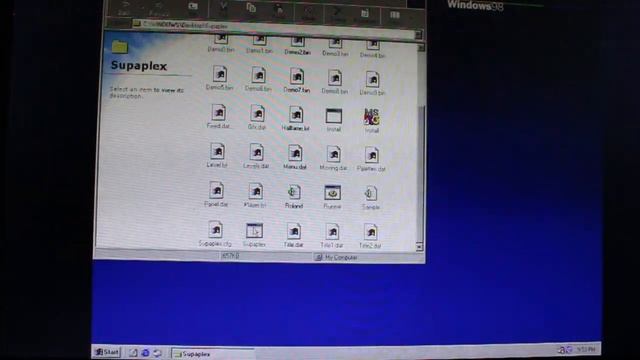Select the Roland sound file icon
The width and height of the screenshot is (640, 360).
pos(293,192)
